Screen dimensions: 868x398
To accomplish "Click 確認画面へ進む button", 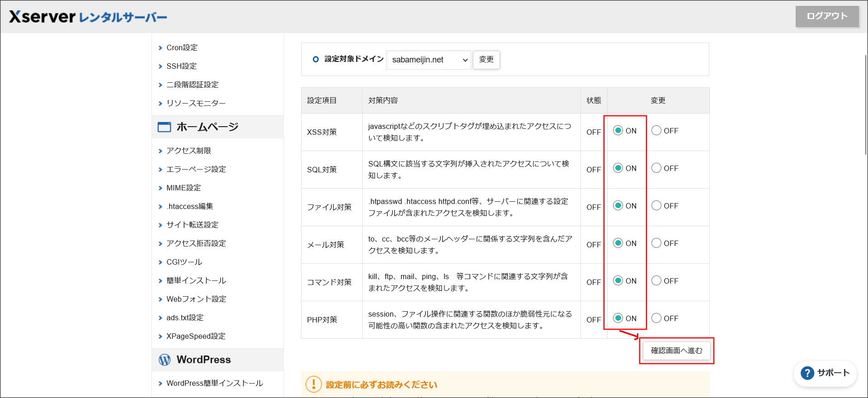I will [677, 351].
